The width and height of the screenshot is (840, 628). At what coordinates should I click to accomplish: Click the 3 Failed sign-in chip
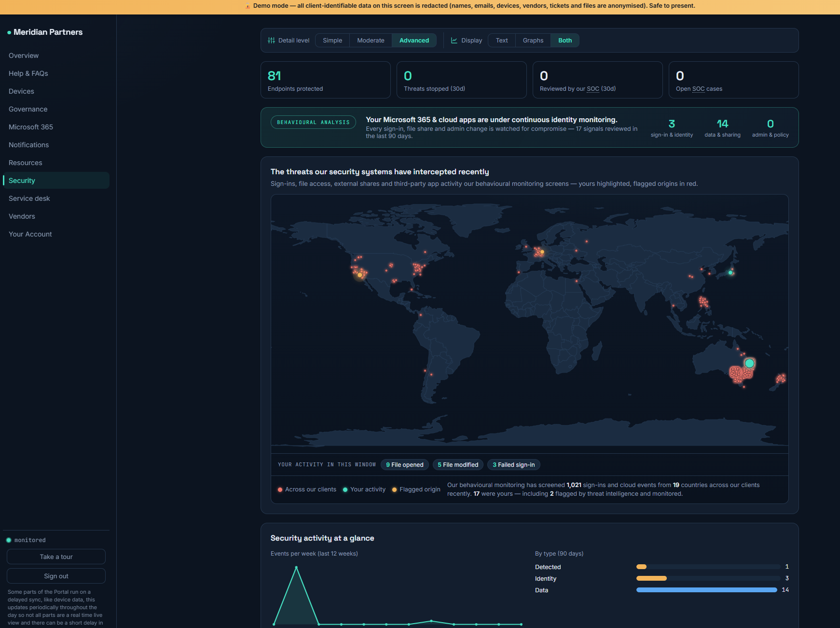tap(513, 465)
